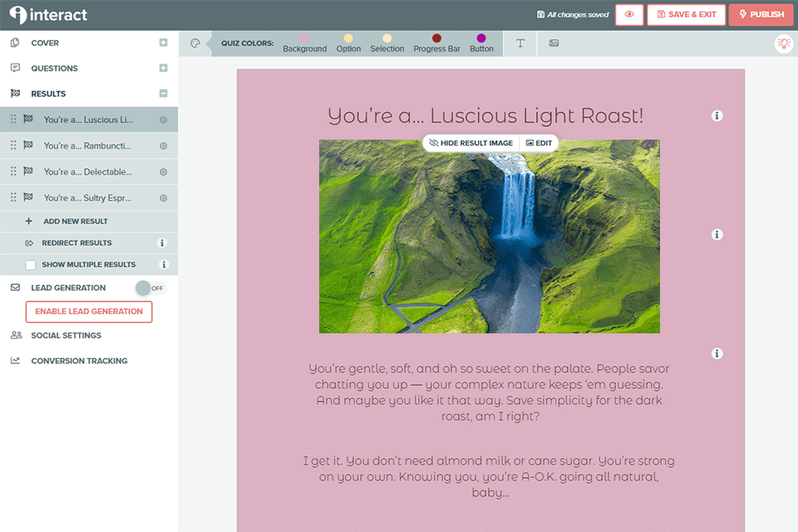The image size is (798, 532).
Task: Open the text font settings icon
Action: tap(520, 43)
